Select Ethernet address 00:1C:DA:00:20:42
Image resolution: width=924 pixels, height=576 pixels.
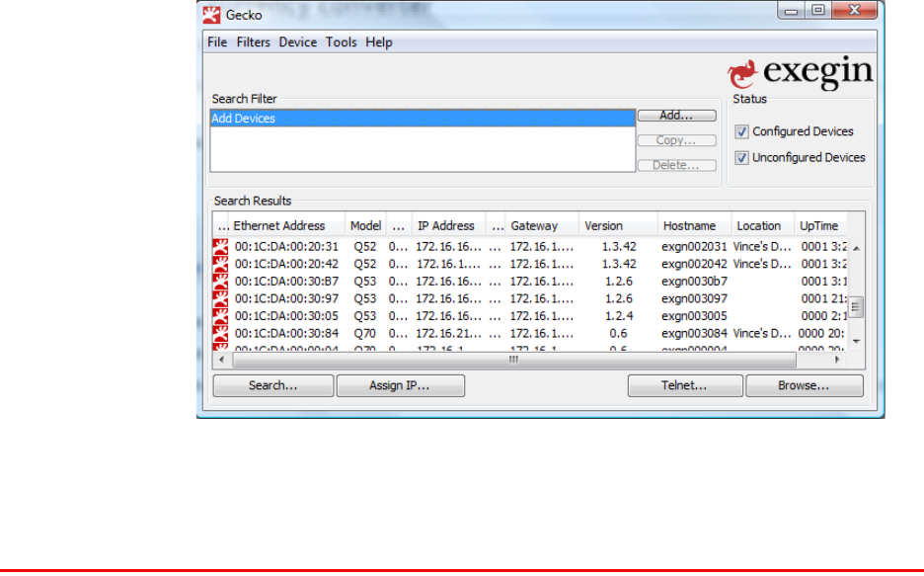point(286,264)
